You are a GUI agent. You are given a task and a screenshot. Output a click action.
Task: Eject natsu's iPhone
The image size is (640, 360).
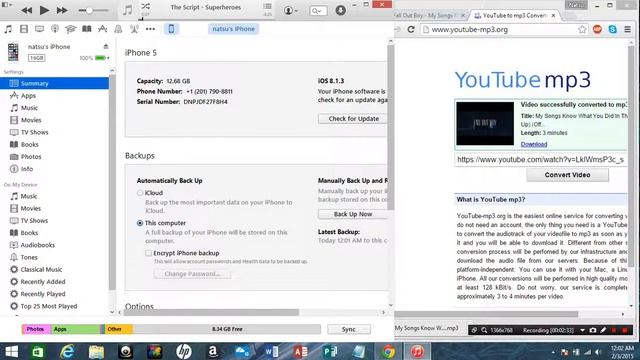click(x=106, y=47)
